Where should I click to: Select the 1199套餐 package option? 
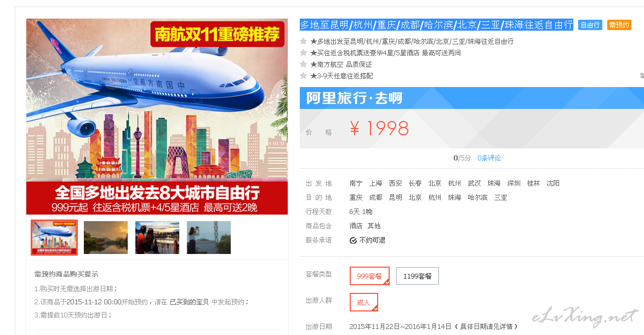(x=417, y=276)
